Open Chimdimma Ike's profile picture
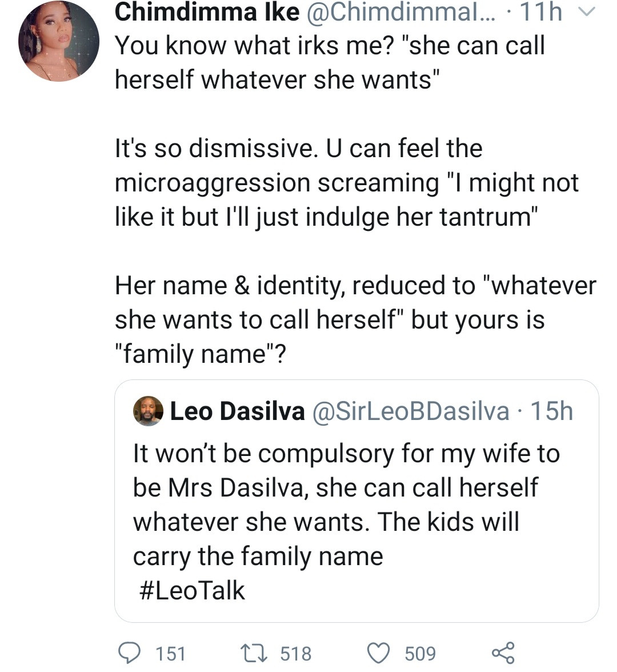The image size is (617, 672). (58, 41)
